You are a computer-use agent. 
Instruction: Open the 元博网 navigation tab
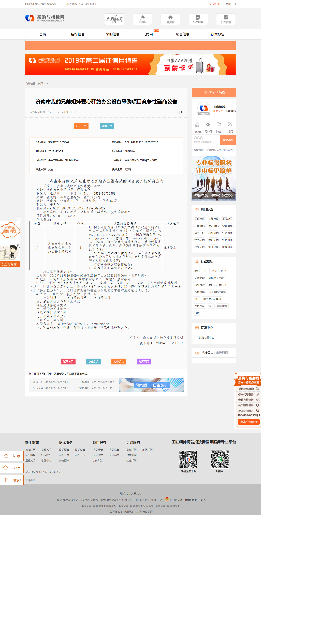[148, 34]
